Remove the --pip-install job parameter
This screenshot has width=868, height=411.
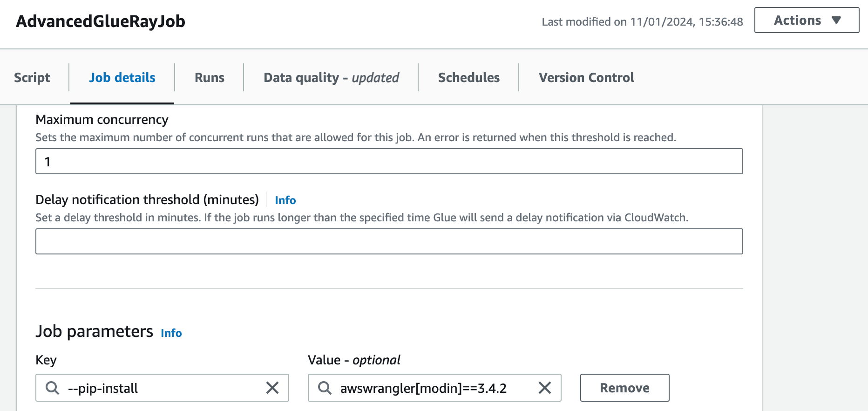point(624,388)
